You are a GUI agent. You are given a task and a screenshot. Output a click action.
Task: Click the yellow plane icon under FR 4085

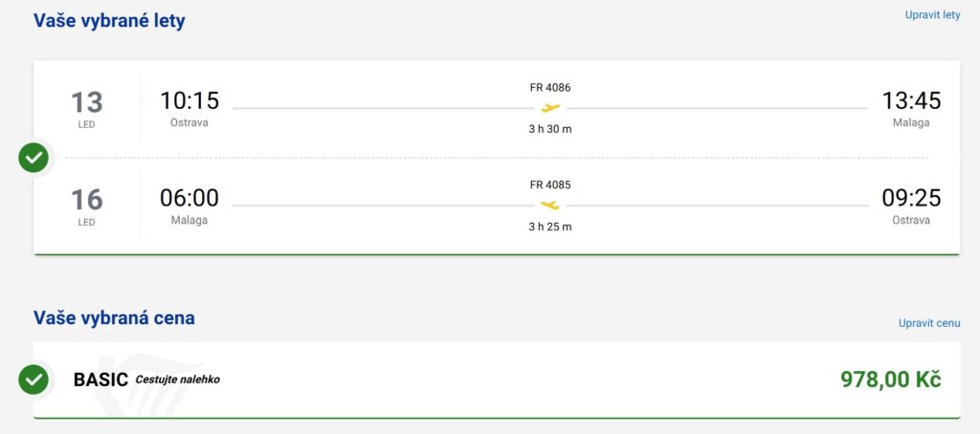tap(550, 205)
